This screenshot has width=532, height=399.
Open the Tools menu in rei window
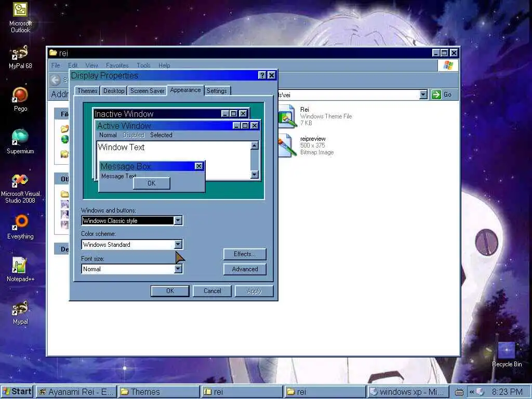coord(143,65)
